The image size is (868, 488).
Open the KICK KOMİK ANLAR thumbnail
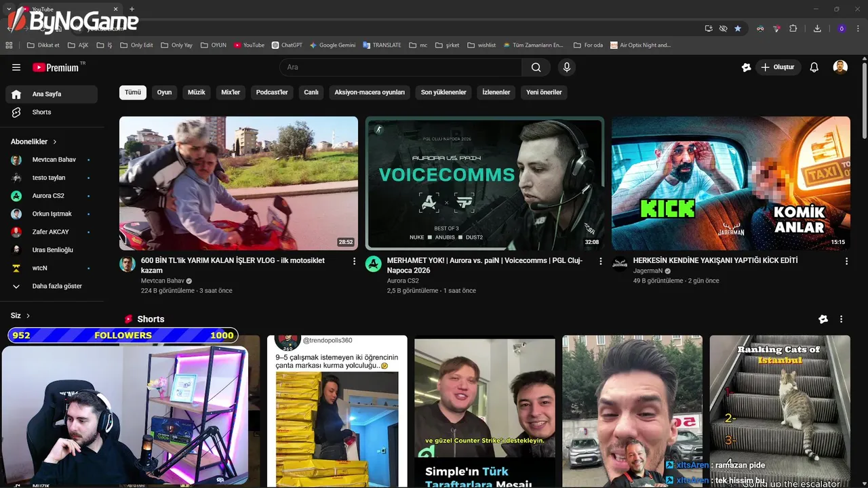point(730,183)
